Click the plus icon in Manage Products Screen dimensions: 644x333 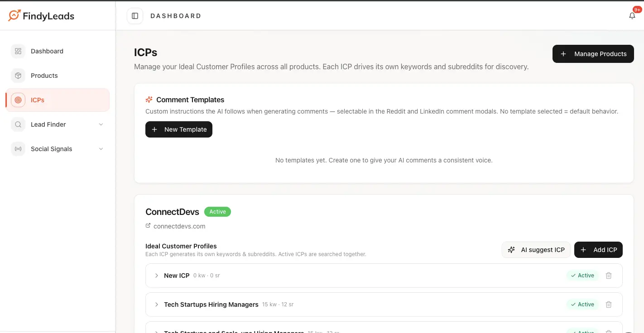coord(563,54)
